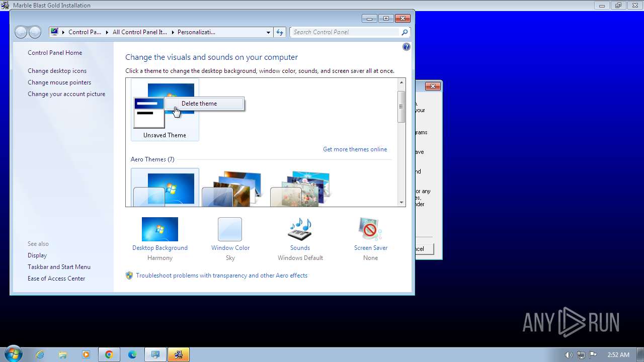Select the second Aero theme with landscape photos
644x362 pixels.
click(x=232, y=189)
